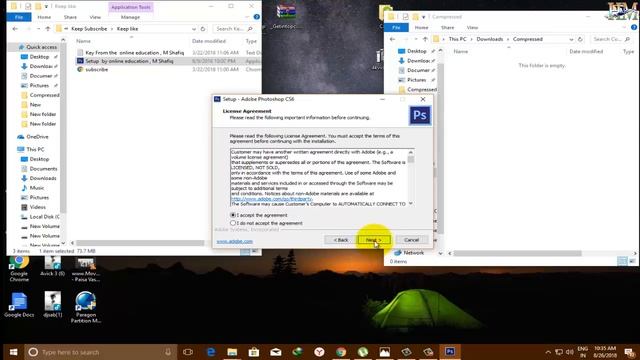The height and width of the screenshot is (360, 640).
Task: Click the Photoshop setup taskbar icon
Action: coord(450,352)
